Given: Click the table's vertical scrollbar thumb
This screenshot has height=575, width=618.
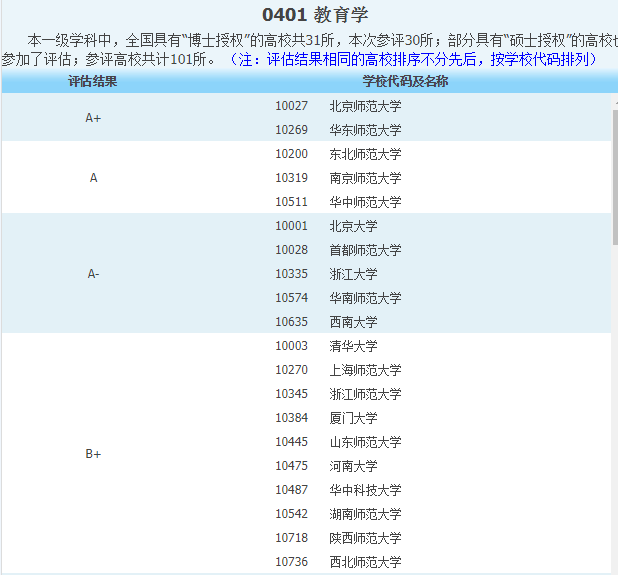Looking at the screenshot, I should coord(614,175).
